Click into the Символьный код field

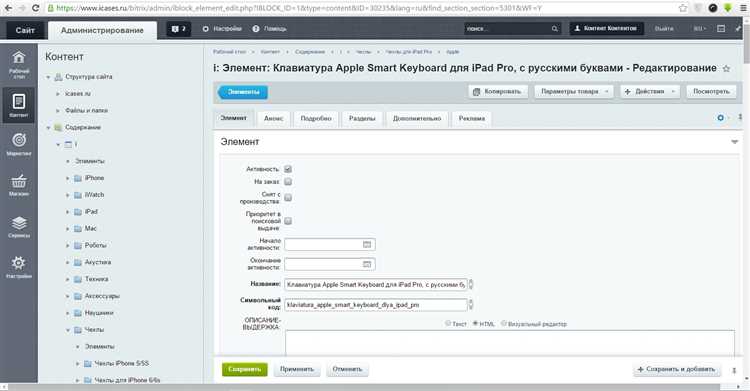375,304
